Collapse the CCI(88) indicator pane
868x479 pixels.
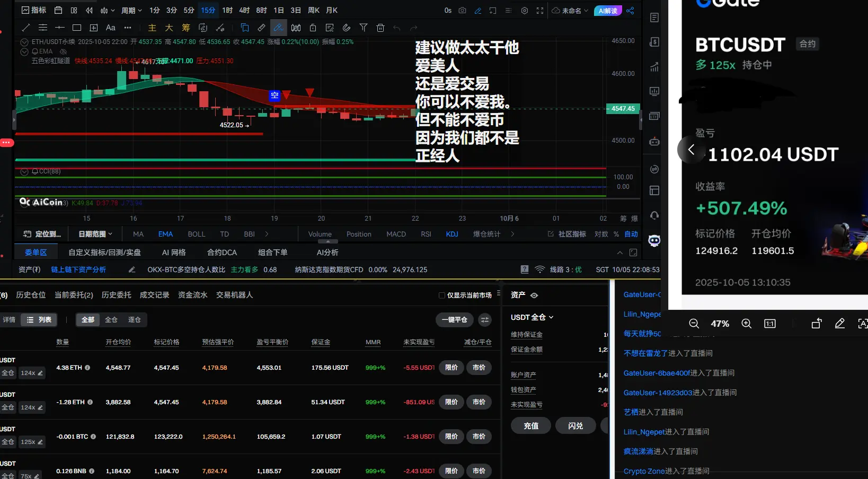[x=24, y=171]
